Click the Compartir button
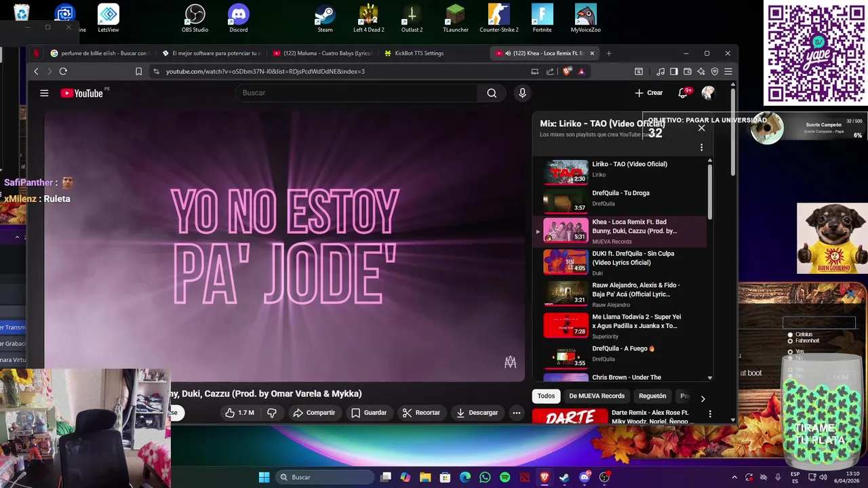 (314, 413)
